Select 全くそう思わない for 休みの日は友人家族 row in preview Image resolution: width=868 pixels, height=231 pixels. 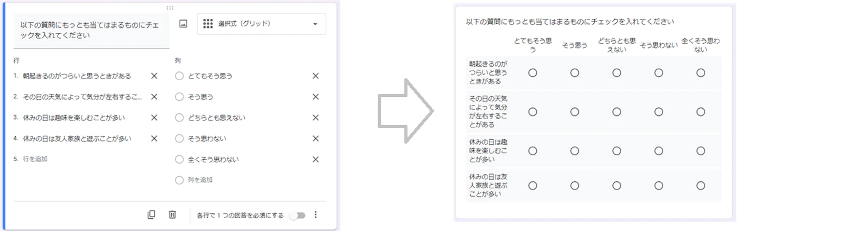point(701,186)
